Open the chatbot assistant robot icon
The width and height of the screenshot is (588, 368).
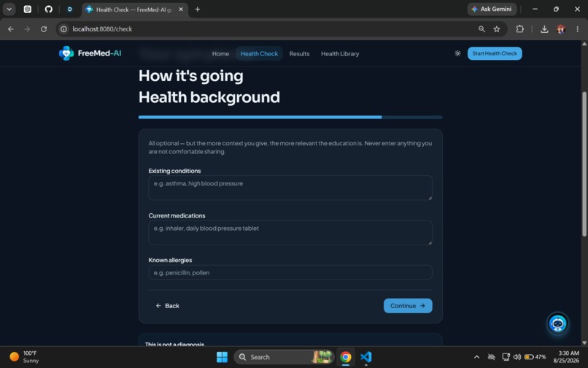(557, 323)
